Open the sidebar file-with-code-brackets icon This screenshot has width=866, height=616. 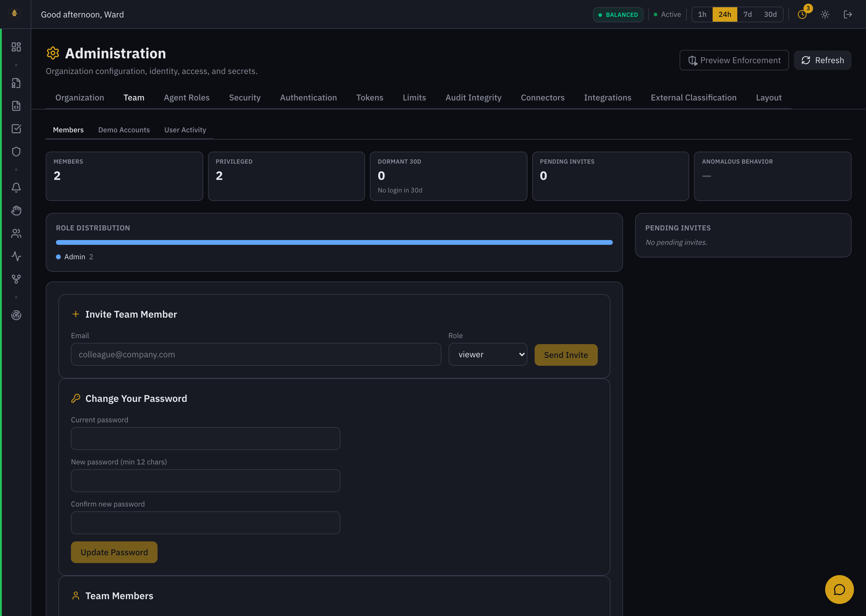(x=16, y=106)
